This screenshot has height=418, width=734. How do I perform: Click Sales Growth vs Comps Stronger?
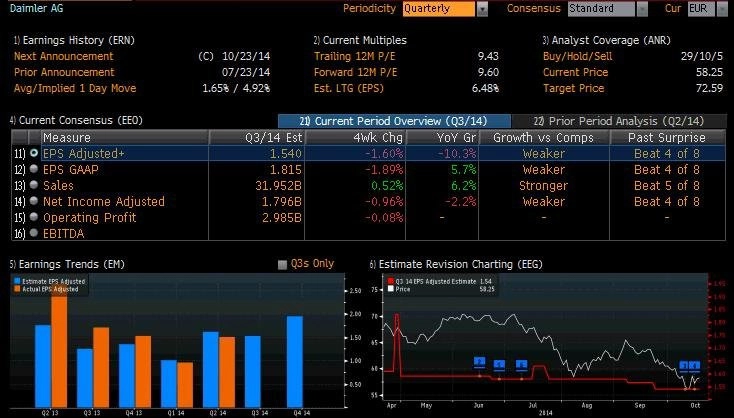[x=543, y=185]
